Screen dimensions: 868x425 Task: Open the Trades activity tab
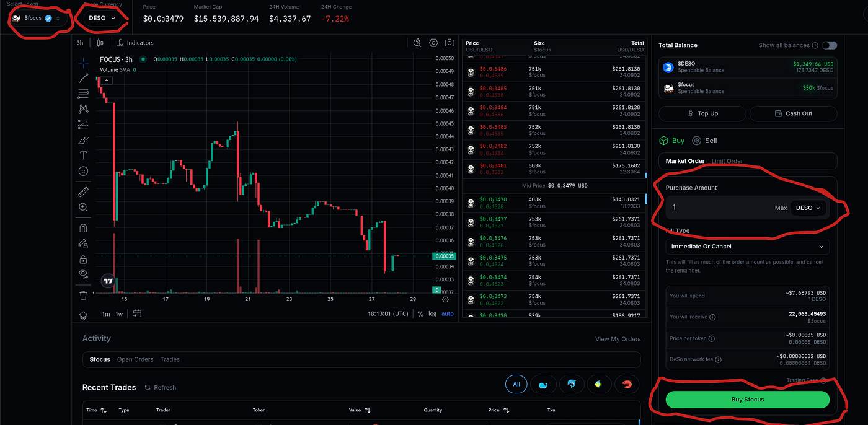tap(170, 359)
